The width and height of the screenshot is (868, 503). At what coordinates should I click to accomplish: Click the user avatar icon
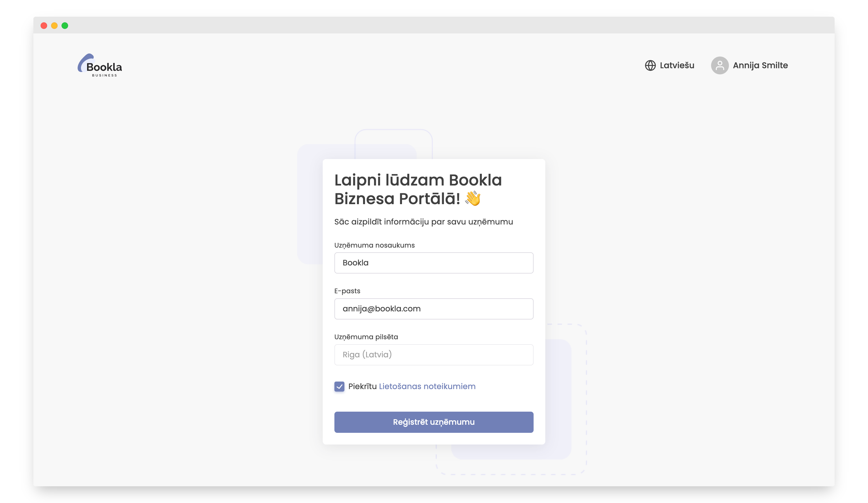[719, 65]
